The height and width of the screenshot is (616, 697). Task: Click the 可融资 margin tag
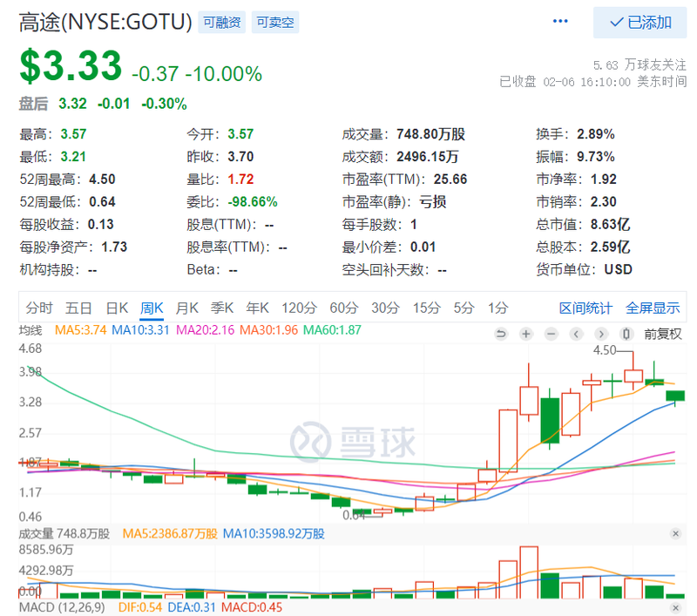(222, 23)
